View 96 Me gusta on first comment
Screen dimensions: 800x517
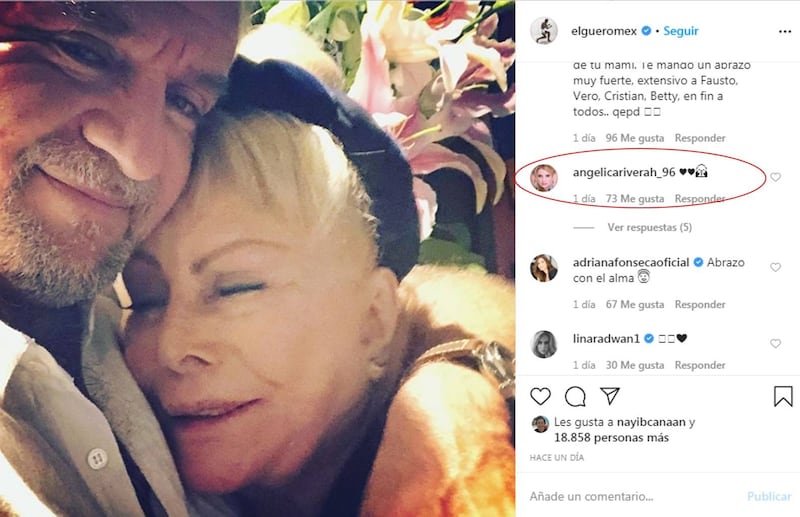pyautogui.click(x=635, y=138)
